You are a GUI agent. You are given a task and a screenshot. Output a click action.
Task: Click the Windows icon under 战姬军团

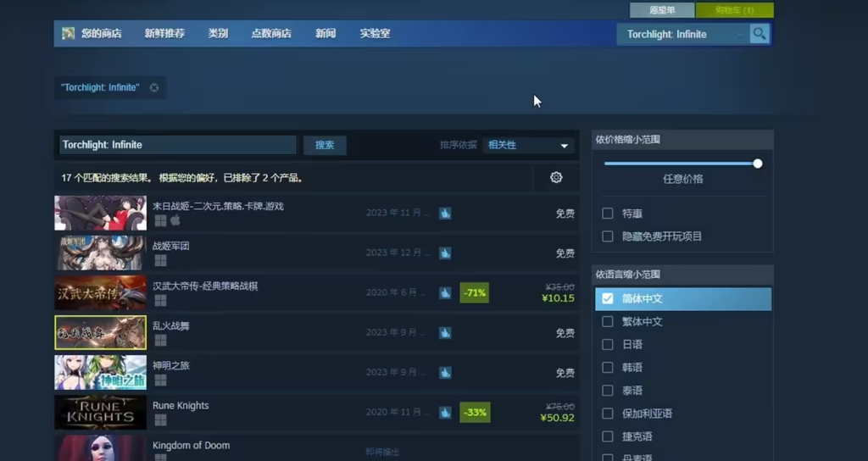click(160, 260)
